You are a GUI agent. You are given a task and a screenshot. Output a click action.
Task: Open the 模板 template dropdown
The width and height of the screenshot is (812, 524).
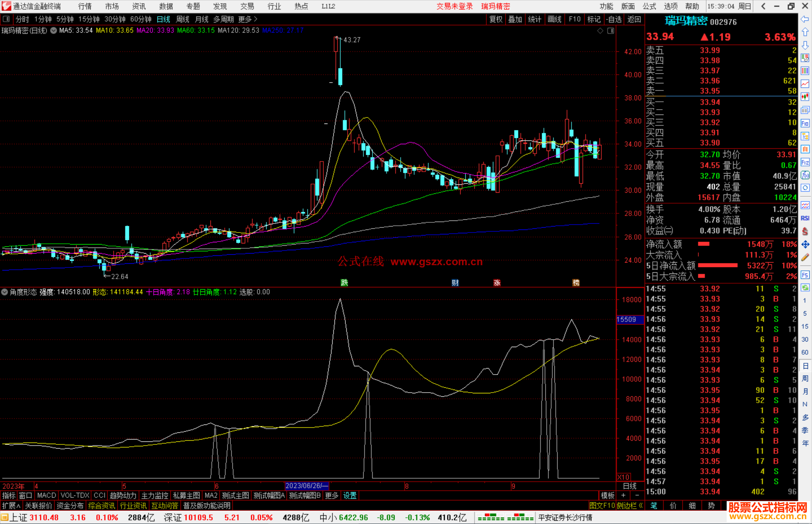tap(607, 495)
